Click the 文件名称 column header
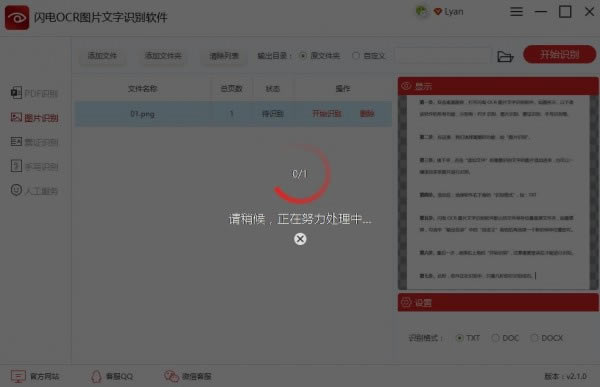 tap(142, 89)
